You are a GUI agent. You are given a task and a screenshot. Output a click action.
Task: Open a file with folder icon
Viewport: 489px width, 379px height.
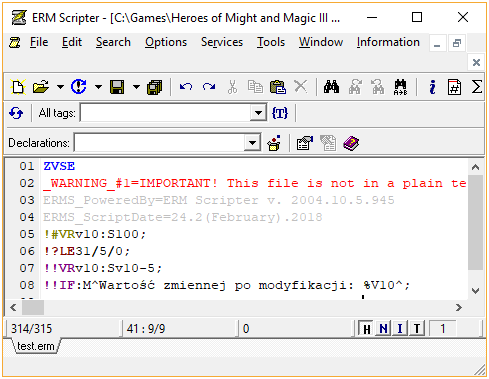(x=41, y=87)
